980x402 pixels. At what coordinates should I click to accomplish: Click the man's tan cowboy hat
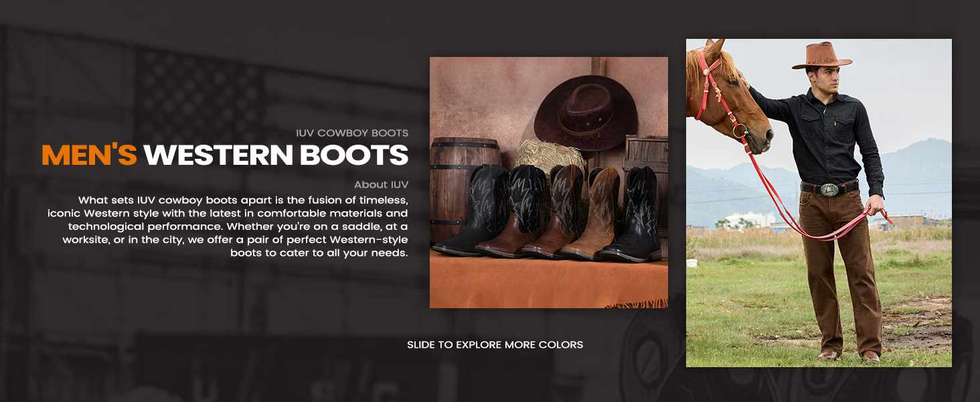822,56
